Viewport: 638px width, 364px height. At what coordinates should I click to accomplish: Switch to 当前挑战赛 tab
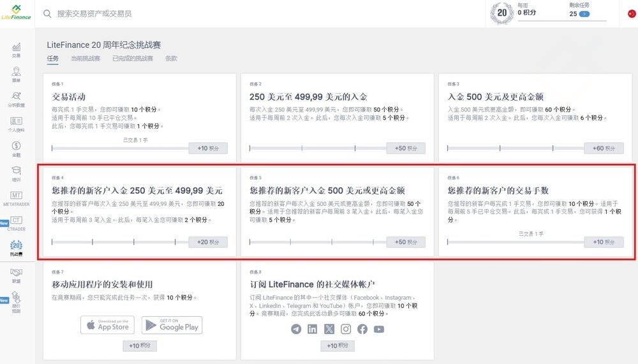[85, 58]
